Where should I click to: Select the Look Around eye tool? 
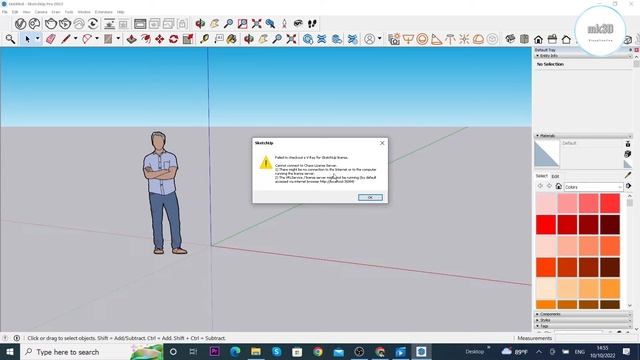298,24
